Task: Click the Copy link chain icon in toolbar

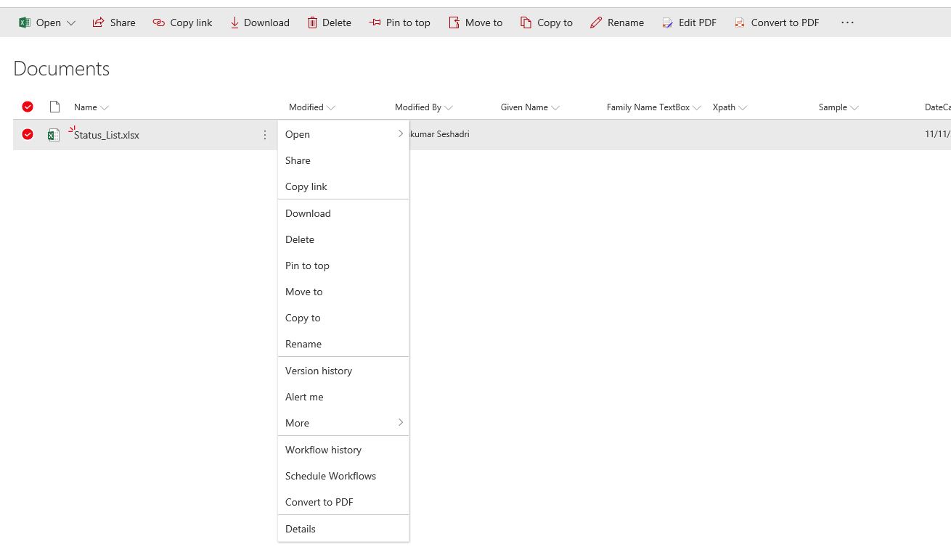Action: 158,22
